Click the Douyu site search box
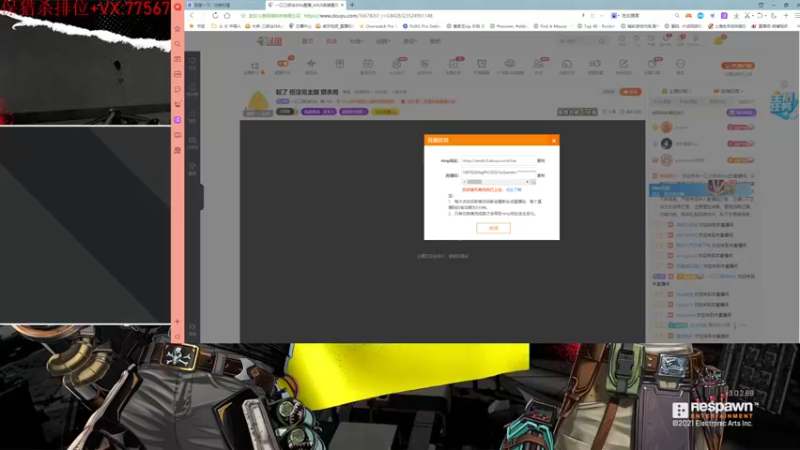 pos(577,41)
